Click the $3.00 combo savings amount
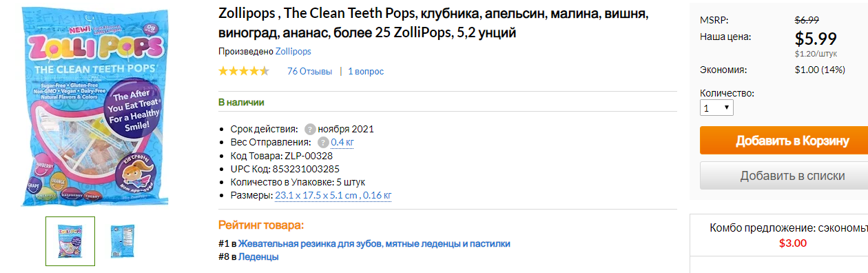Image resolution: width=868 pixels, height=273 pixels. point(793,243)
